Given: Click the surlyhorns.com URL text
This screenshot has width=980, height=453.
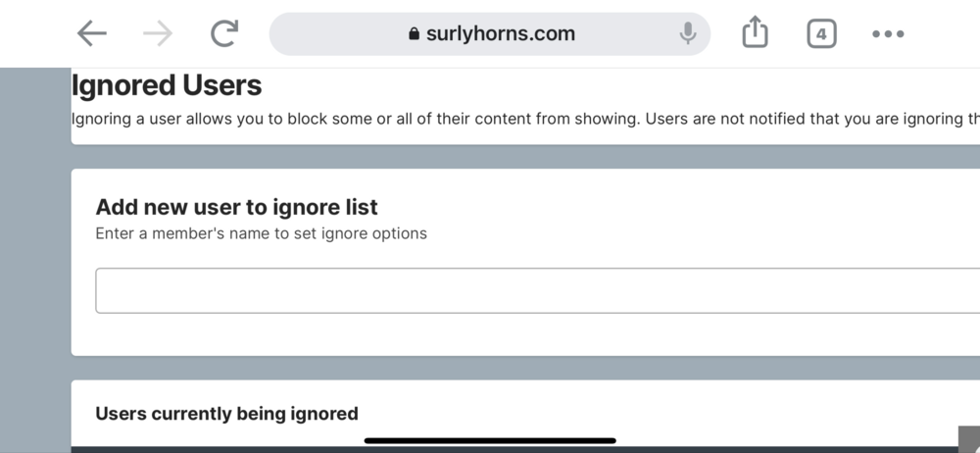Looking at the screenshot, I should click(x=500, y=34).
